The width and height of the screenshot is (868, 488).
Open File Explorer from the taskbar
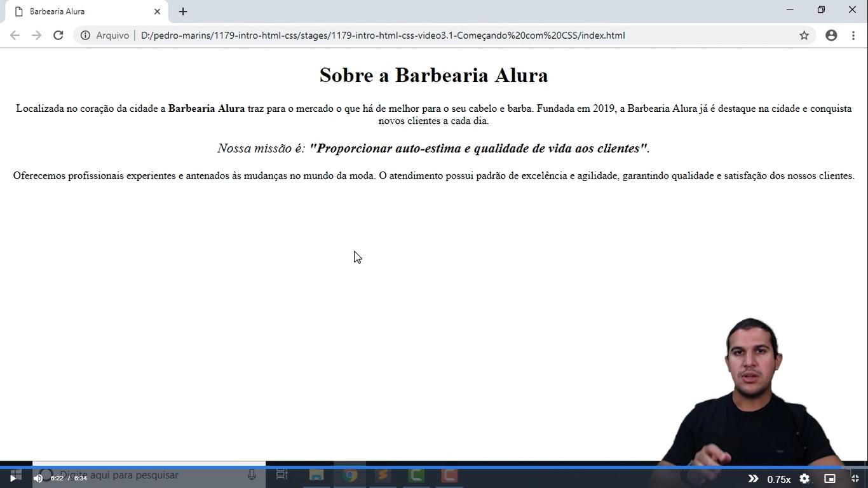[316, 475]
